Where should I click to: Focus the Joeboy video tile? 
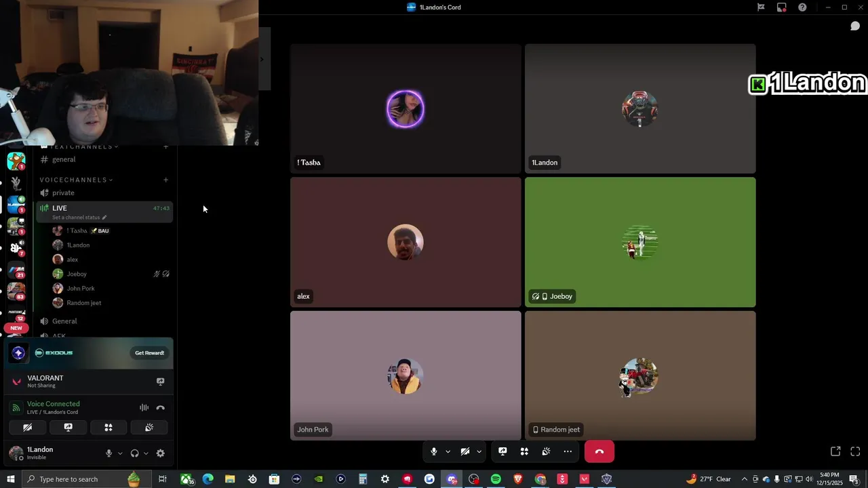[640, 242]
